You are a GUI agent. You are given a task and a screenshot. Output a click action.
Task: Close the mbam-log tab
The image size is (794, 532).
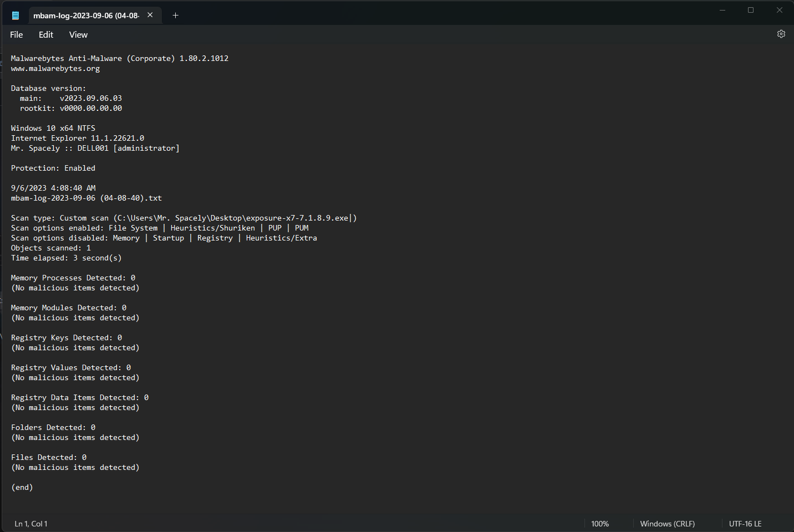tap(150, 16)
